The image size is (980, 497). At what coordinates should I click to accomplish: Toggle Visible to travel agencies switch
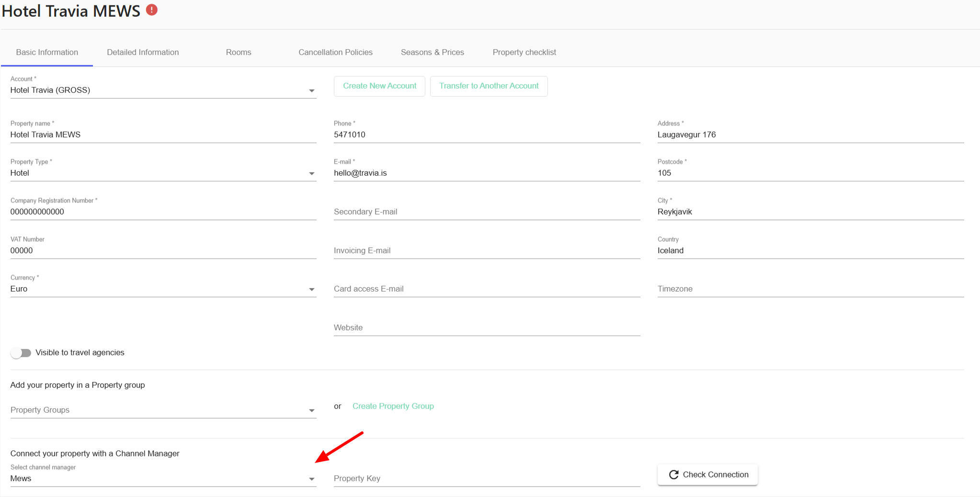21,353
